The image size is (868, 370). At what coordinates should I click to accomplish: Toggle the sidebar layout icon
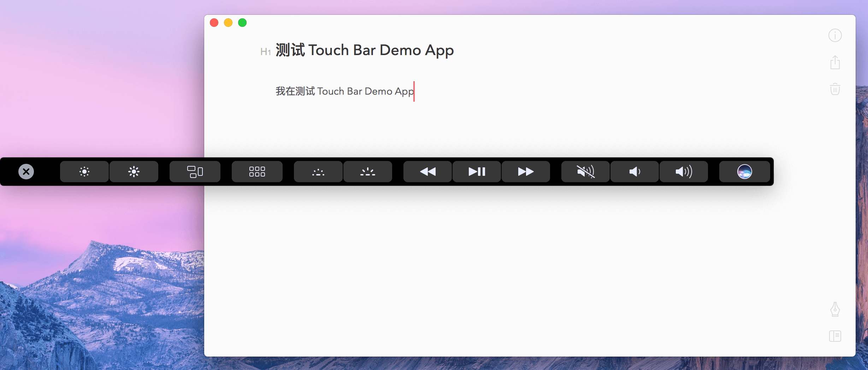tap(835, 336)
